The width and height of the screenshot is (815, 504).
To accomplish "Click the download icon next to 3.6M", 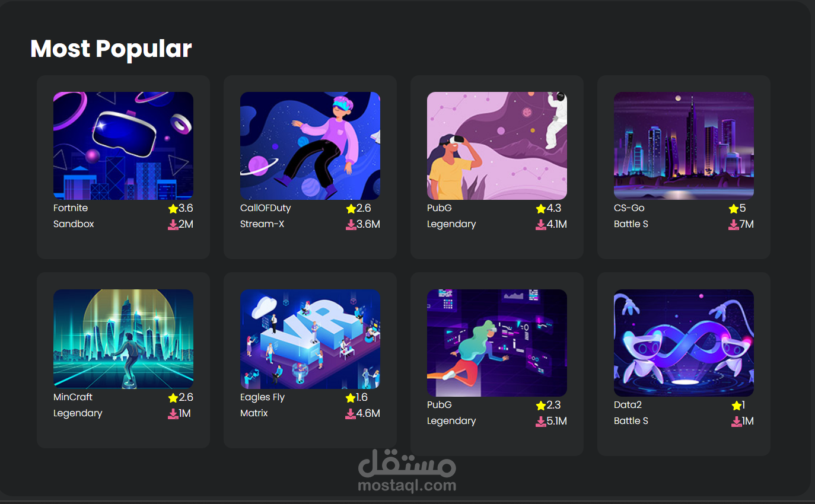I will pos(351,225).
